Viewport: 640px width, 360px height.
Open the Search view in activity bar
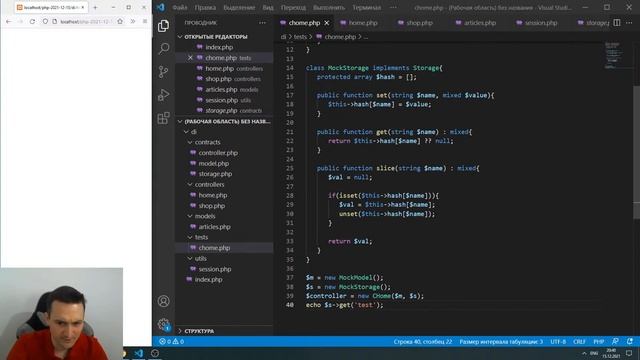163,49
